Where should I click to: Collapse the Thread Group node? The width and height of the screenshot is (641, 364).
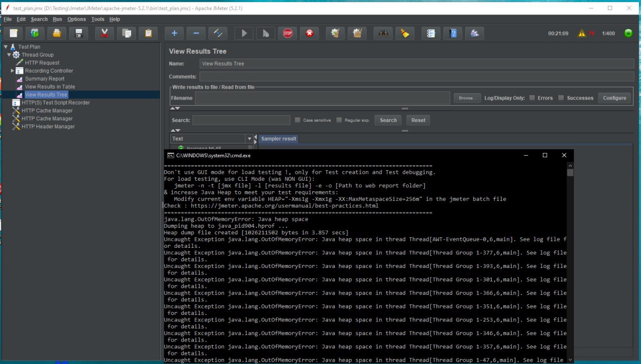(9, 55)
